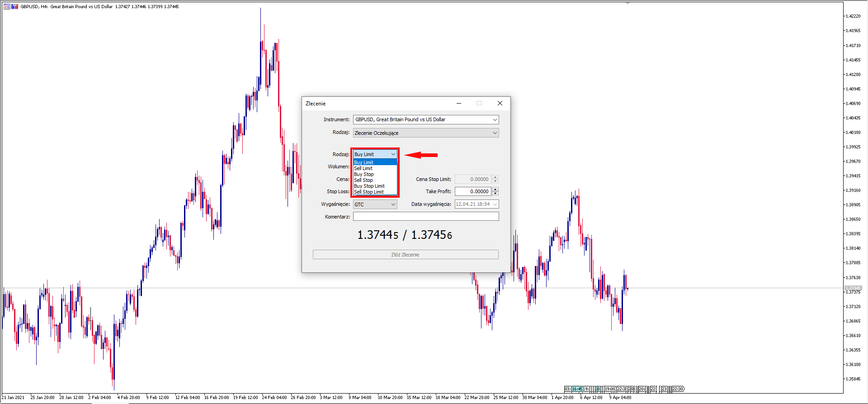Click the 24 Feb 04:00 time label
The image size is (868, 404).
tap(274, 398)
